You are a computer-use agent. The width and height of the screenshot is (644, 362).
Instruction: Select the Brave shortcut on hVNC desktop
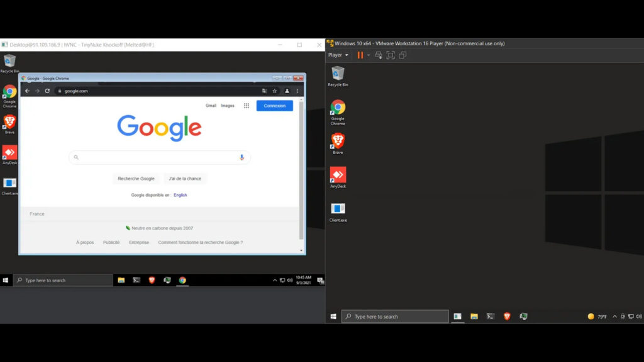click(9, 124)
